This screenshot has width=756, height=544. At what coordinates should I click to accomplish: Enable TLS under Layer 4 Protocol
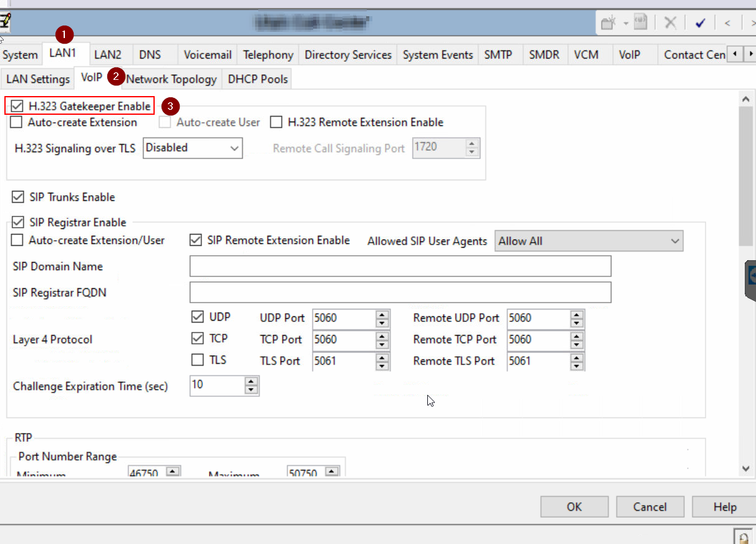198,361
